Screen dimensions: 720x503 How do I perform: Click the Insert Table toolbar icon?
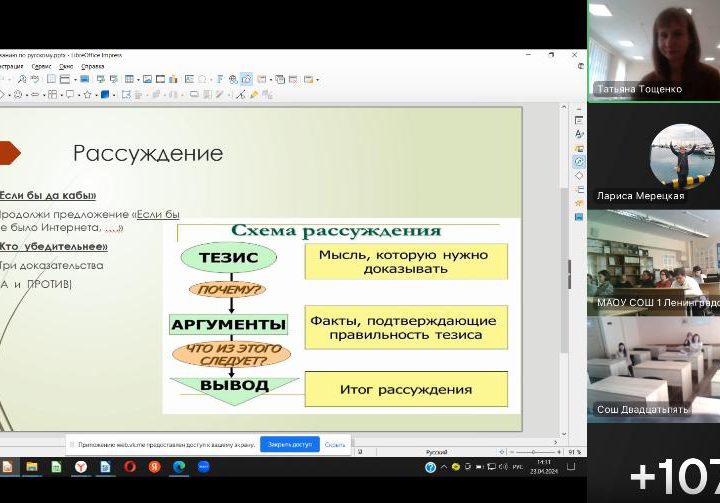pyautogui.click(x=129, y=79)
